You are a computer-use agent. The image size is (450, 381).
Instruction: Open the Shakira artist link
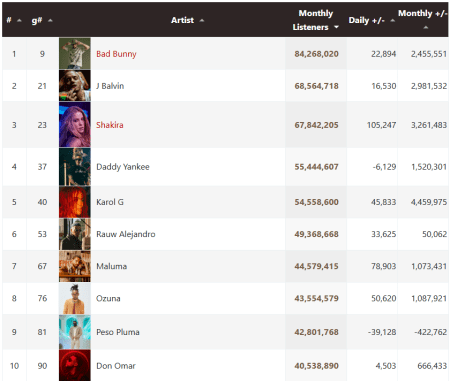(110, 125)
